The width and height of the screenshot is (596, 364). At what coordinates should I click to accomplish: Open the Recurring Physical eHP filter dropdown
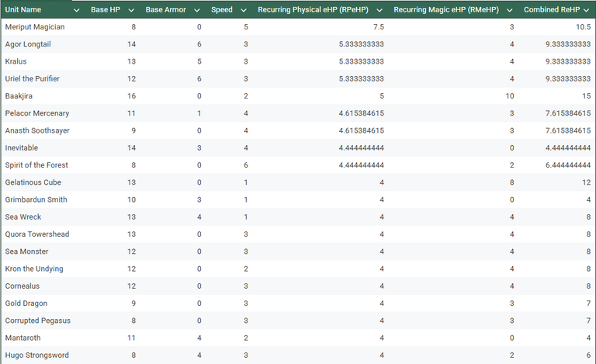point(379,10)
